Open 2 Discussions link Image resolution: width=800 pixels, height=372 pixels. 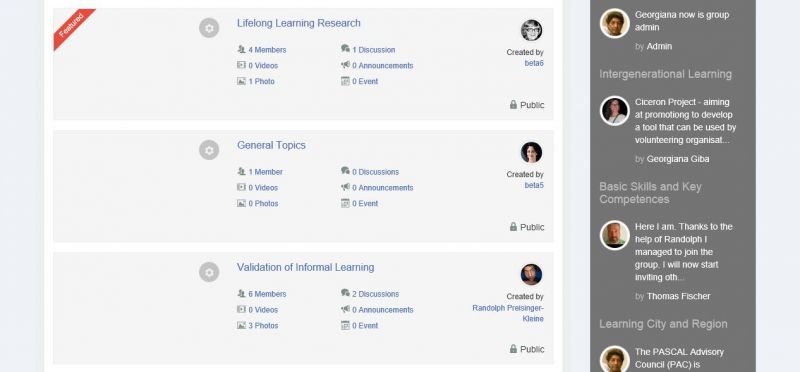click(376, 294)
